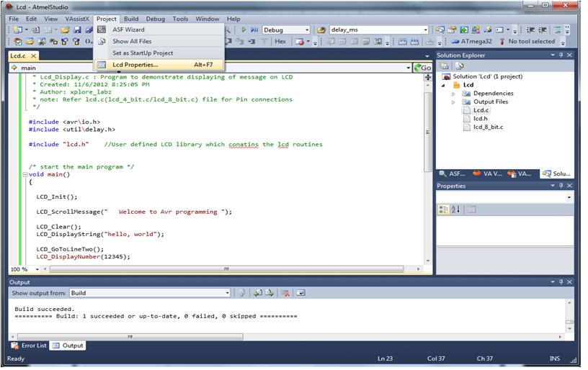Open the Debug menu
Screen dimensions: 588x370
tap(155, 19)
